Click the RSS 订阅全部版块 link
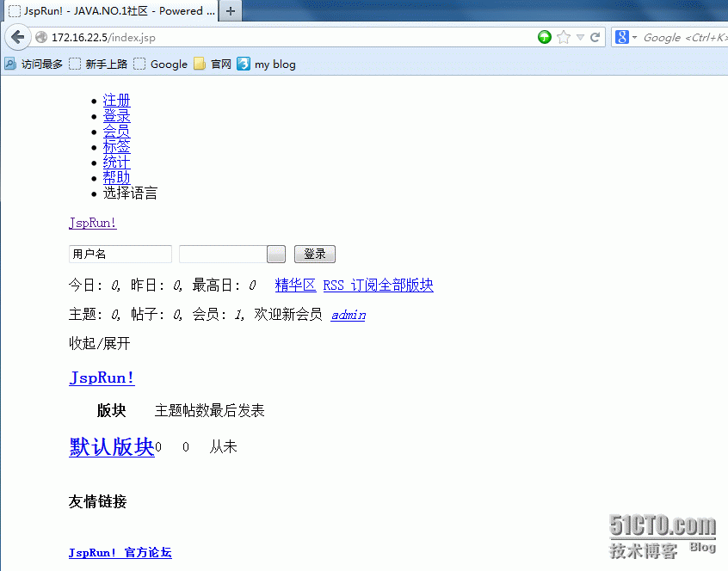The height and width of the screenshot is (571, 728). click(378, 285)
